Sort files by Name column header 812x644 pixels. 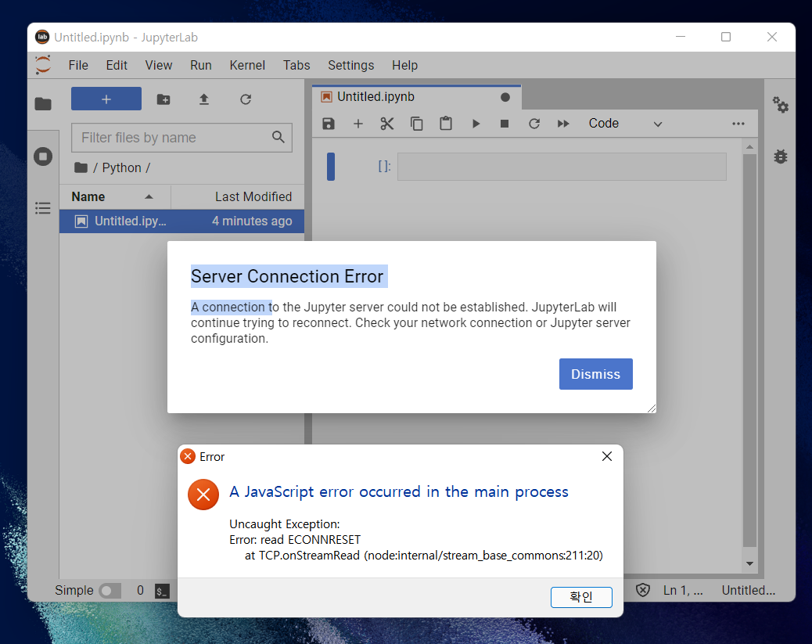114,197
